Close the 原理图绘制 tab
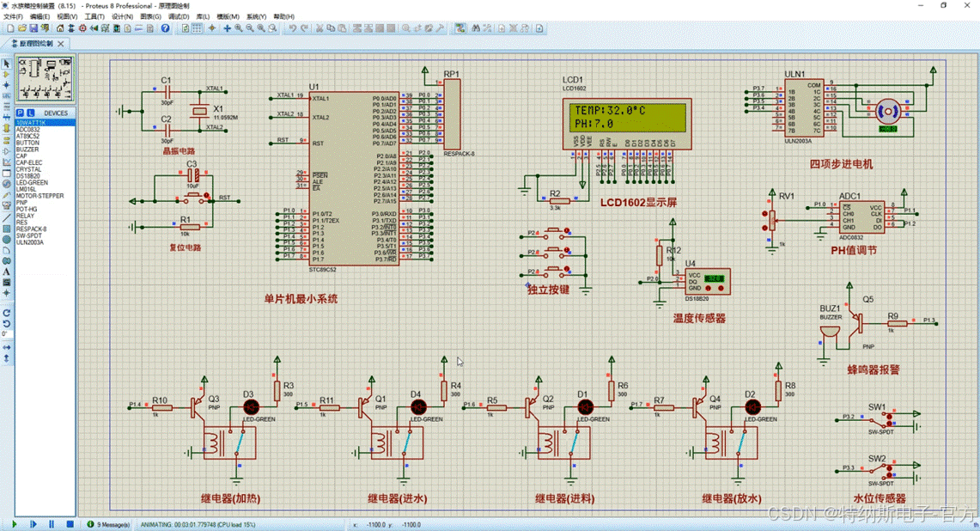Viewport: 980px width, 531px height. 61,44
